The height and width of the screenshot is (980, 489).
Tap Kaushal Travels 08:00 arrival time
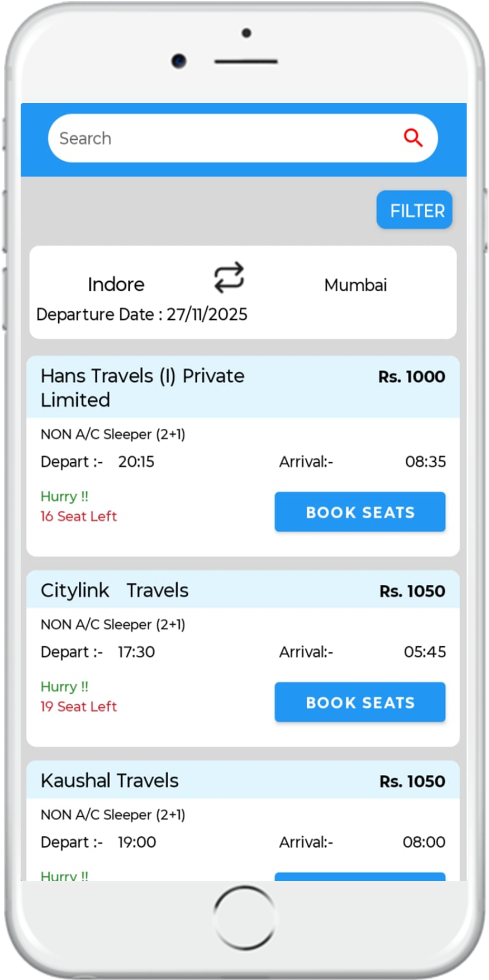424,842
